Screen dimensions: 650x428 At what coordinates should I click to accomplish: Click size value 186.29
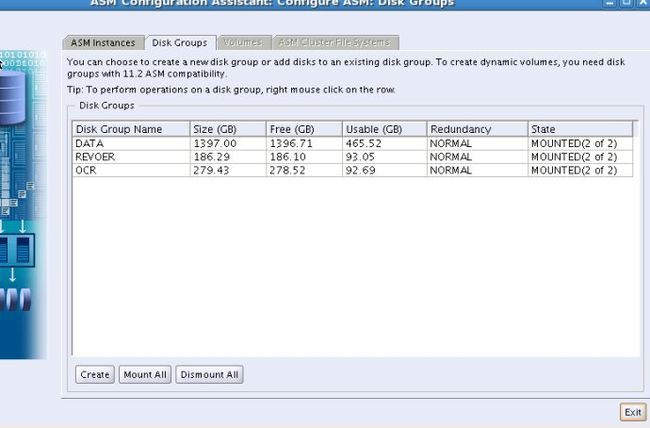click(211, 157)
